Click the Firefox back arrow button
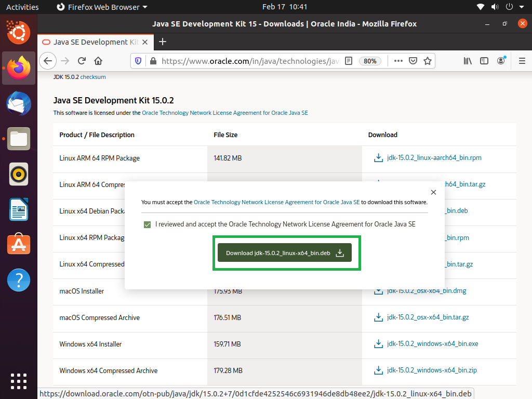 click(x=48, y=61)
